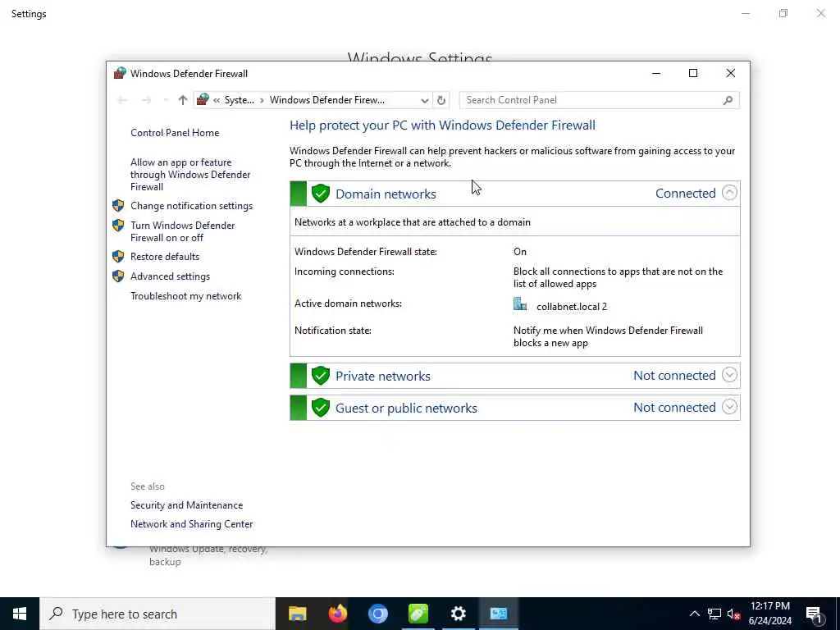Open File Explorer from the taskbar

297,614
